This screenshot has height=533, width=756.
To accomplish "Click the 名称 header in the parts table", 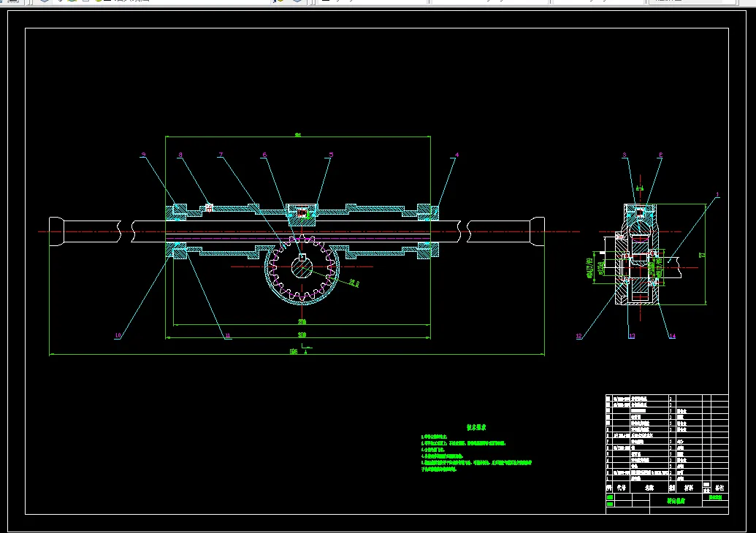I will 649,488.
